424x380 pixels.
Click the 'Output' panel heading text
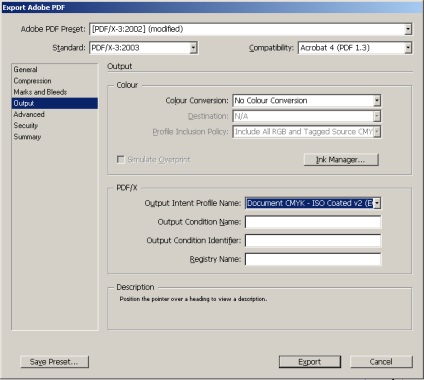(x=120, y=66)
